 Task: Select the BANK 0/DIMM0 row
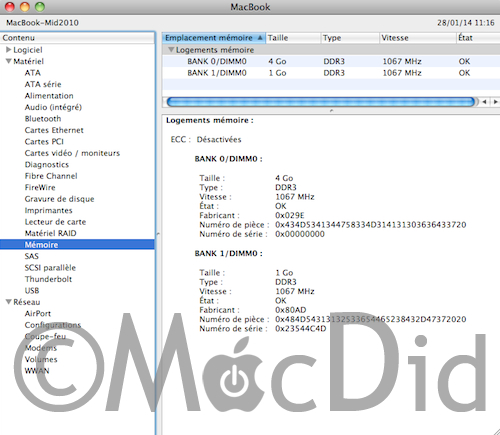coord(331,62)
